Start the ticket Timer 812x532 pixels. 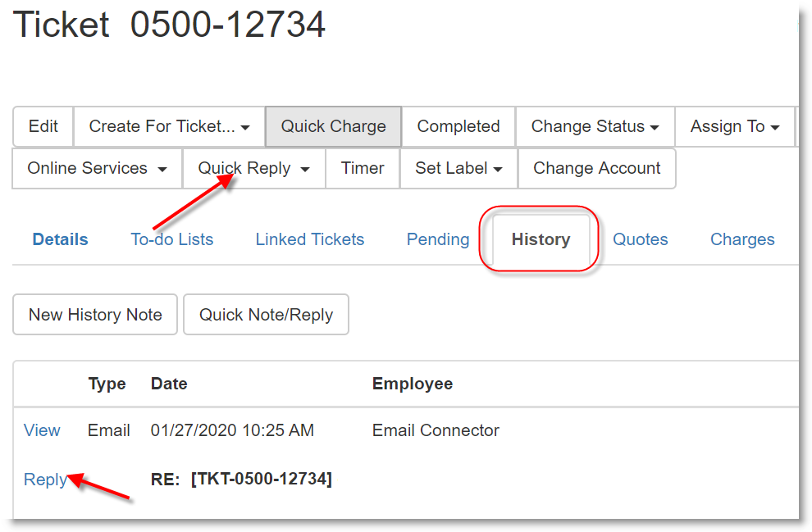point(363,168)
